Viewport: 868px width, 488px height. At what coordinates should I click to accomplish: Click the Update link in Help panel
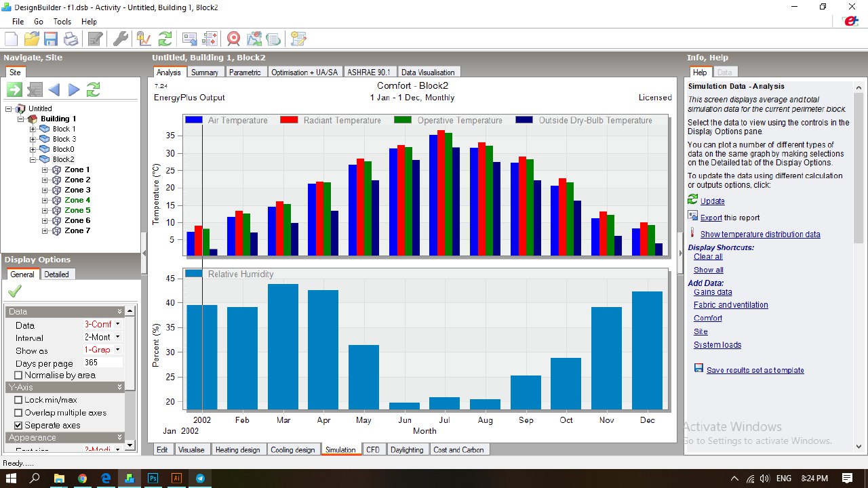(x=713, y=201)
